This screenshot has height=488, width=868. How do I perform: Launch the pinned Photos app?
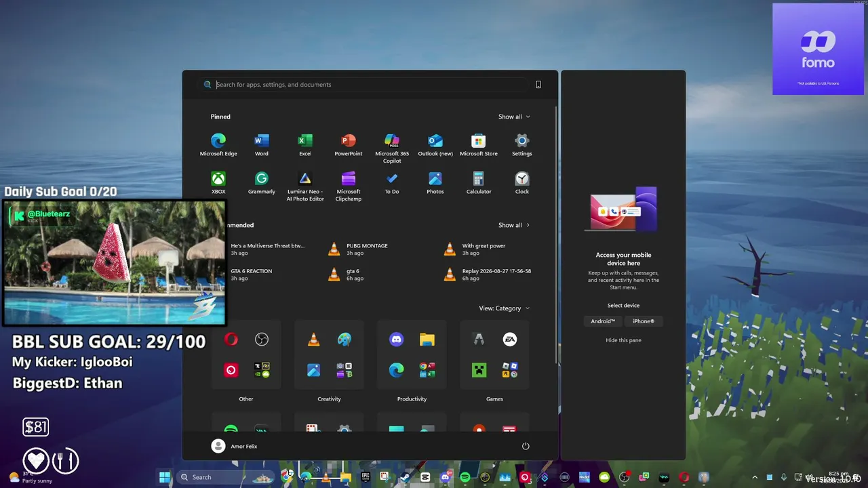(435, 182)
